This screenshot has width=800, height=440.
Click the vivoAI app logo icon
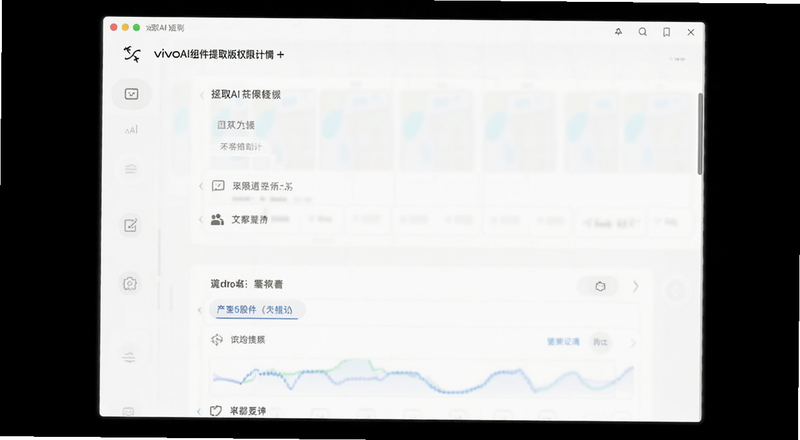(x=132, y=54)
